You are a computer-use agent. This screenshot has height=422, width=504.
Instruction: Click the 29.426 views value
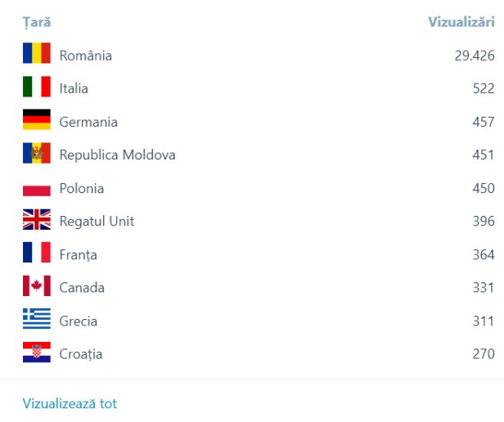475,56
